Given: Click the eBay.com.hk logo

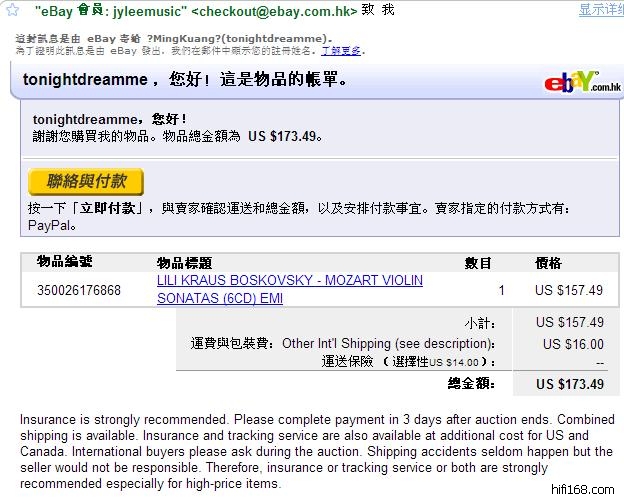Looking at the screenshot, I should click(578, 81).
